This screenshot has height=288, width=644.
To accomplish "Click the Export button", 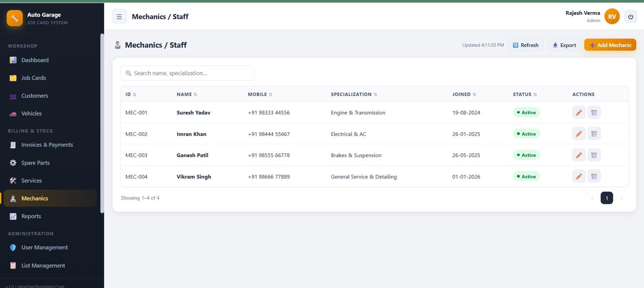I will pos(564,45).
